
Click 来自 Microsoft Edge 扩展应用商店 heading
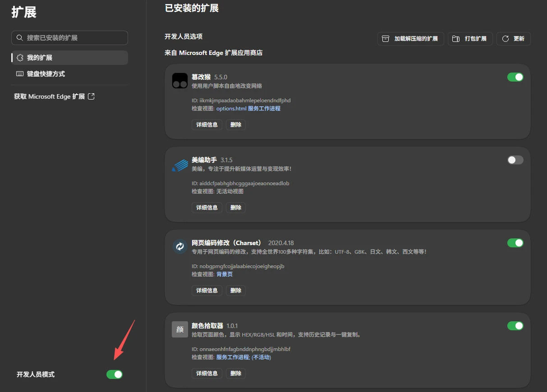click(x=214, y=53)
